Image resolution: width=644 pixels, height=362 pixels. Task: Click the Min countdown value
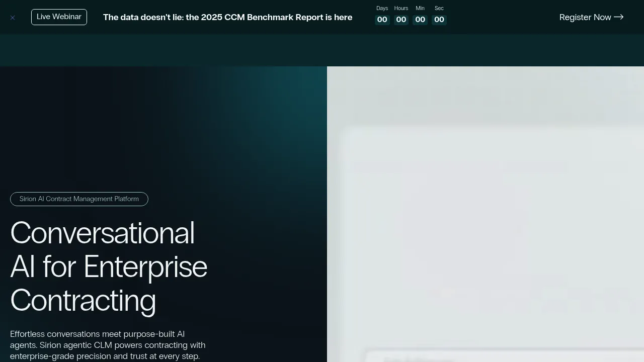(420, 20)
